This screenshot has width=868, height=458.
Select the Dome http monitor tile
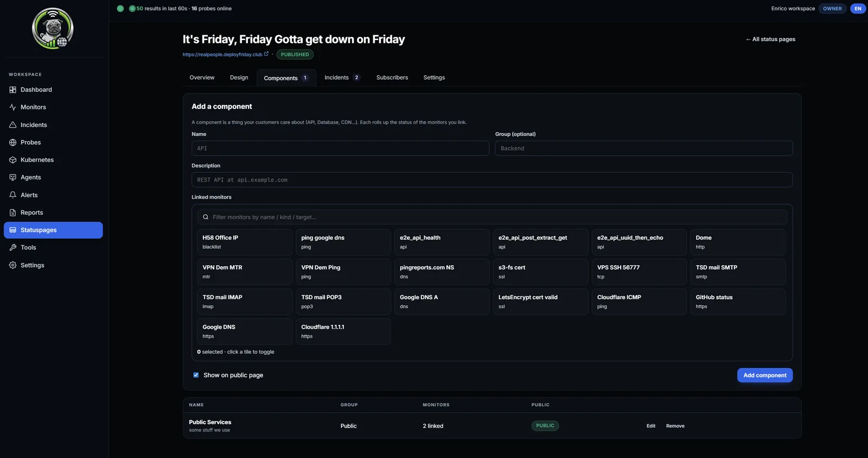pyautogui.click(x=738, y=242)
